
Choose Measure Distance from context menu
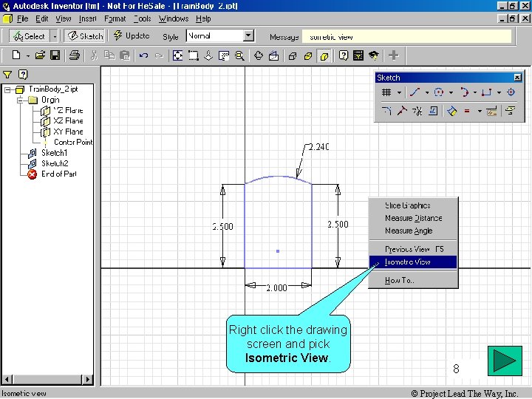(413, 218)
